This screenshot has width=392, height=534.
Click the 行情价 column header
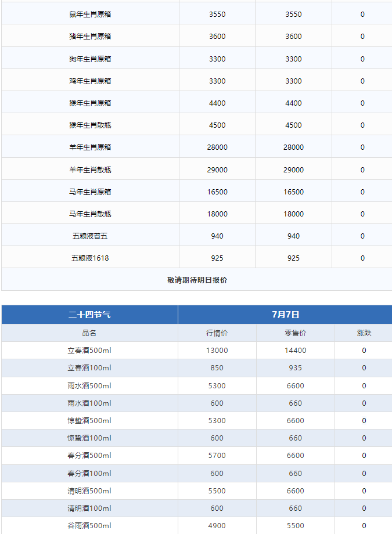pos(217,333)
